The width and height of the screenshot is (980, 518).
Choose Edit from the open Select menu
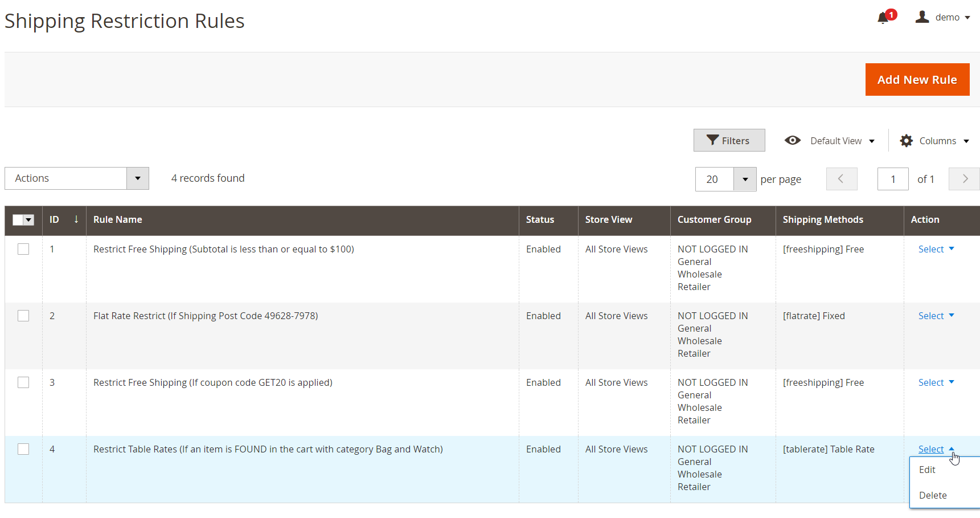[927, 470]
